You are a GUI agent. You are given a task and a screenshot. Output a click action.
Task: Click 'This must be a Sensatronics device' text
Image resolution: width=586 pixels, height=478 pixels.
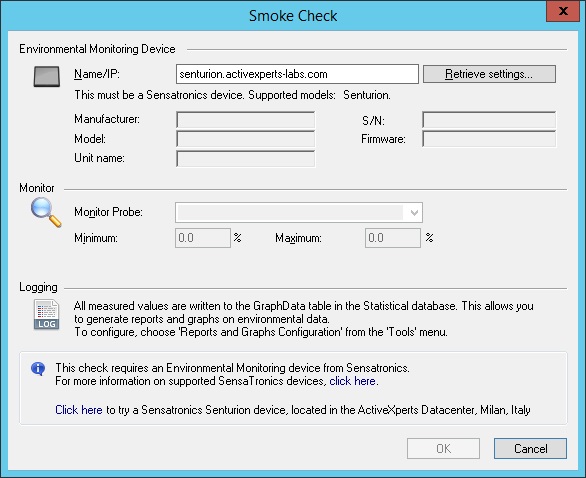[x=159, y=95]
